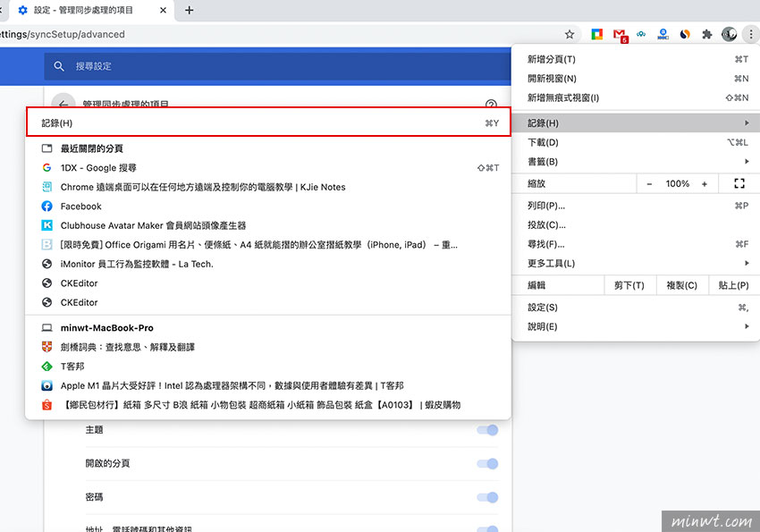The image size is (760, 532).
Task: Open the Chrome three-dot menu
Action: pos(751,34)
